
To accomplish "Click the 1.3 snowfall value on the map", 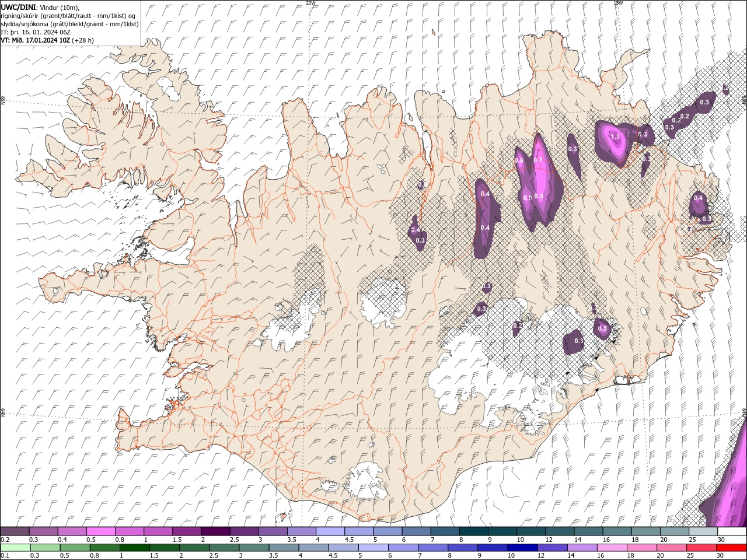I will [x=615, y=136].
